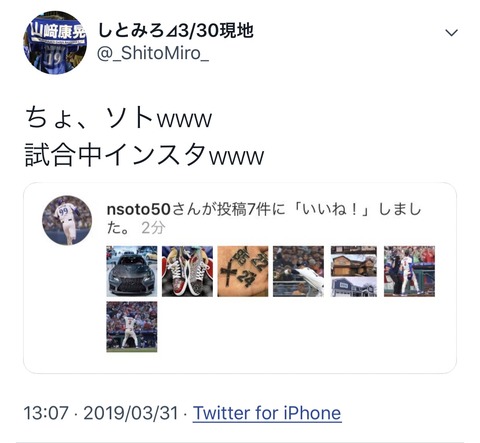Viewport: 480px width, 443px height.
Task: Open the batter stance thumbnail in second row
Action: click(x=132, y=327)
